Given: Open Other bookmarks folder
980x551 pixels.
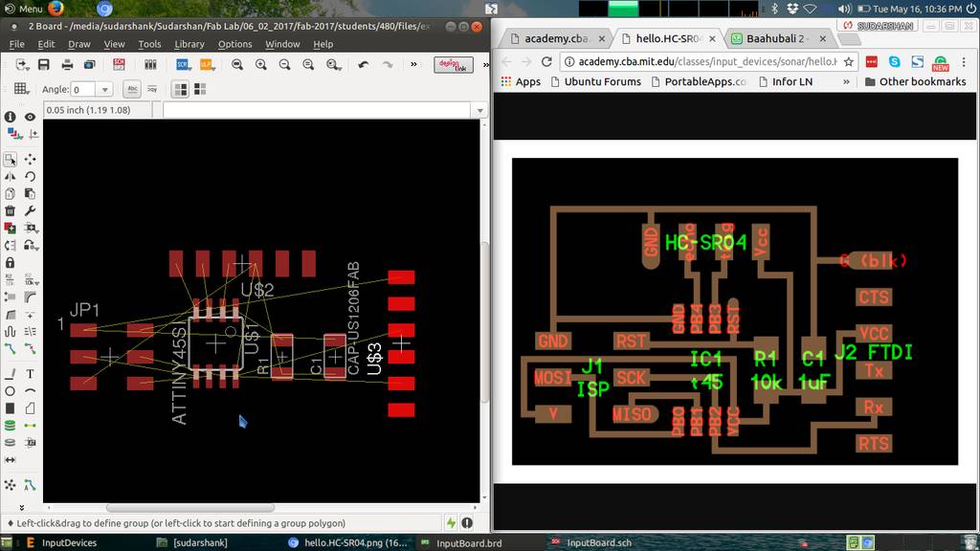Looking at the screenshot, I should 916,81.
